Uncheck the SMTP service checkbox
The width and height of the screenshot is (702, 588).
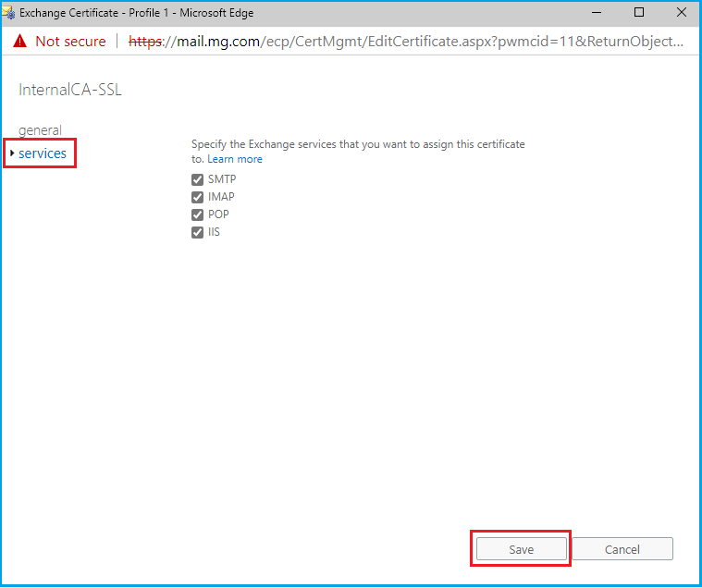coord(197,179)
